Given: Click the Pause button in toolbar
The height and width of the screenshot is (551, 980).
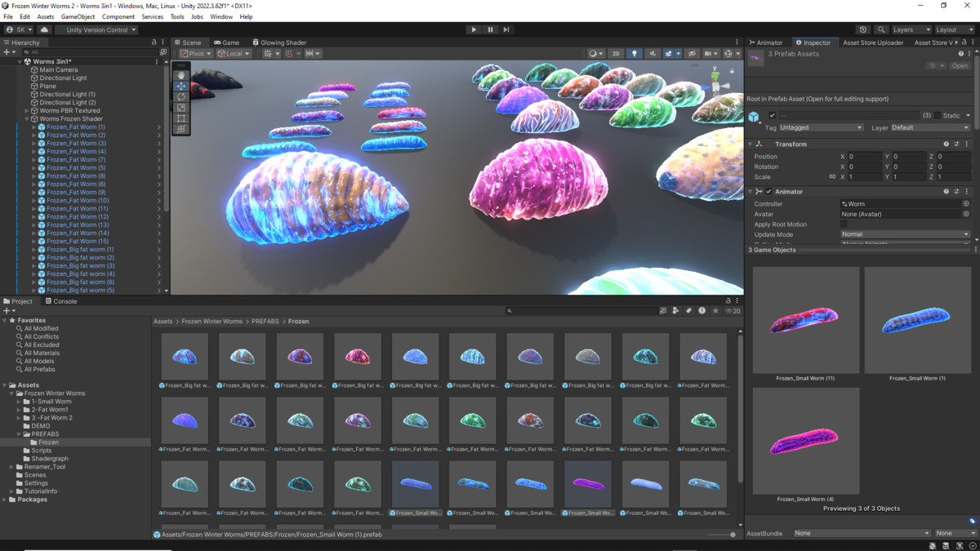Looking at the screenshot, I should 490,29.
